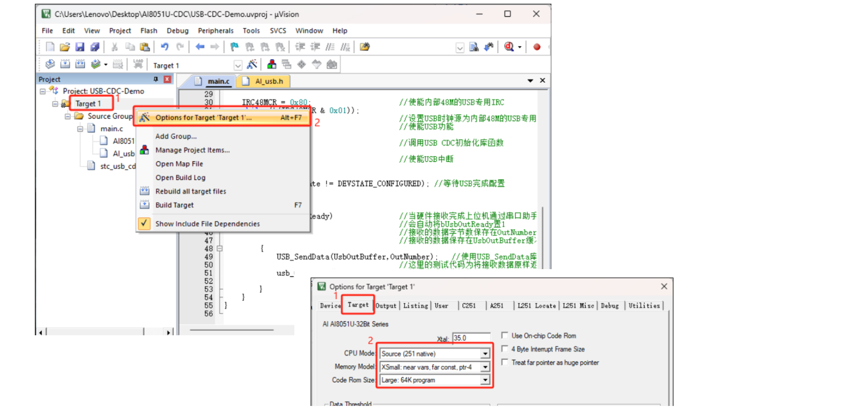
Task: Click the Navigate Backwards blue arrow
Action: [x=200, y=47]
